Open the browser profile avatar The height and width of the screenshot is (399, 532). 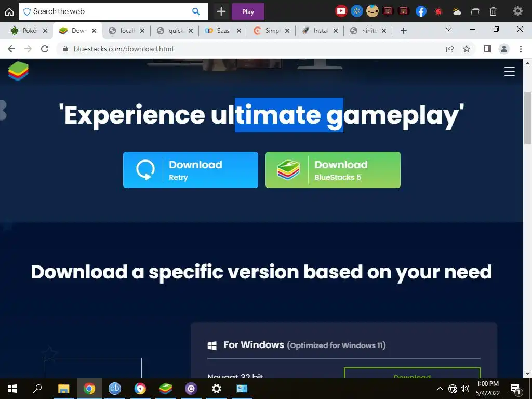coord(504,49)
